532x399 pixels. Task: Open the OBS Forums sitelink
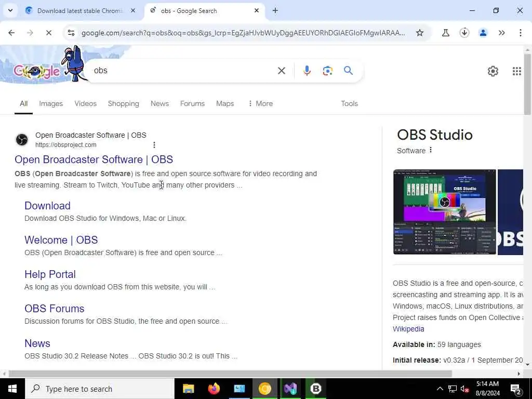point(54,309)
